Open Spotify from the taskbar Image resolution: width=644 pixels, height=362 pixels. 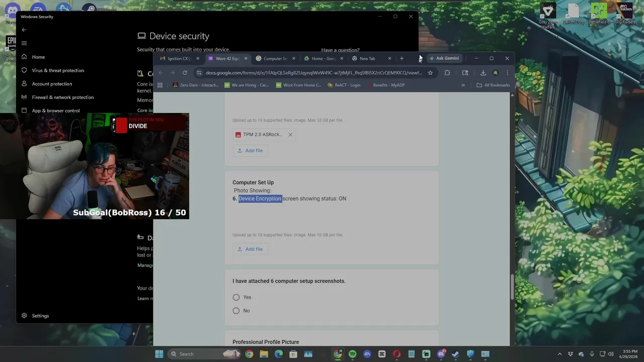point(352,354)
